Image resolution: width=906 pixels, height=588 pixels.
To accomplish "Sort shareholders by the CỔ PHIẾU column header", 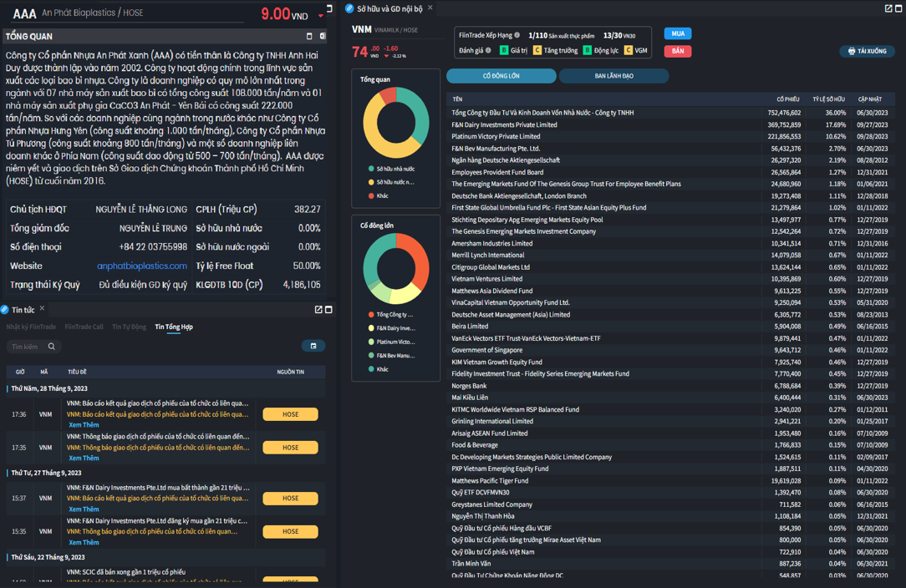I will point(788,99).
